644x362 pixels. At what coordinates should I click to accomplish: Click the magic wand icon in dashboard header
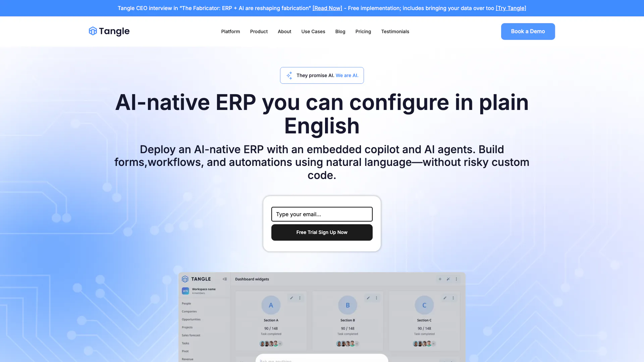pyautogui.click(x=448, y=279)
